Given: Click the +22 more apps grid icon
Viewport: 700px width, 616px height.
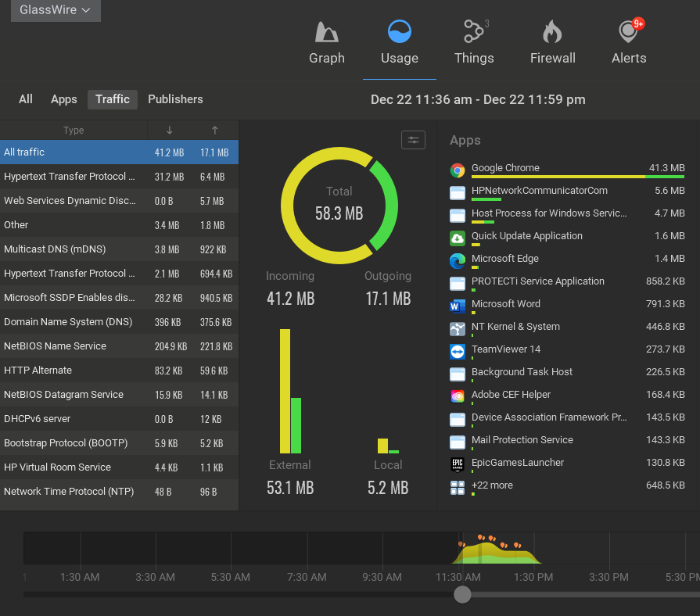Looking at the screenshot, I should coord(457,488).
